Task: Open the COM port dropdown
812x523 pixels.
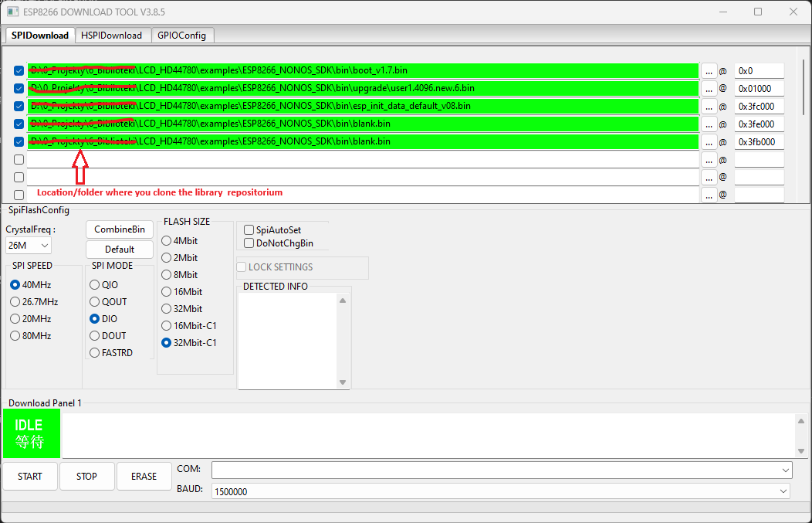Action: [x=502, y=470]
